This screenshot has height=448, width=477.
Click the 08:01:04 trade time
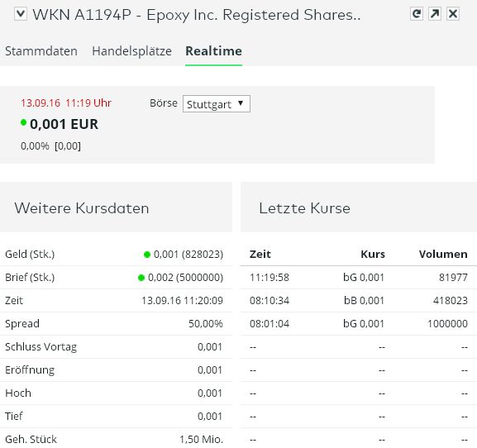[x=270, y=324]
